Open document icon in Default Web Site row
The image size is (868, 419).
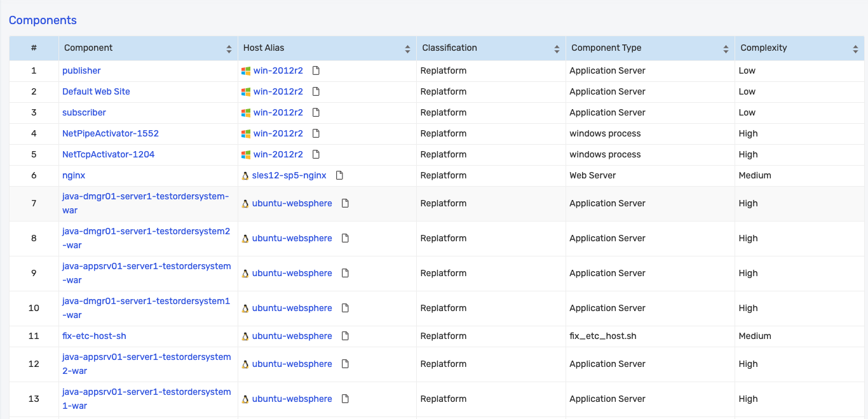316,91
